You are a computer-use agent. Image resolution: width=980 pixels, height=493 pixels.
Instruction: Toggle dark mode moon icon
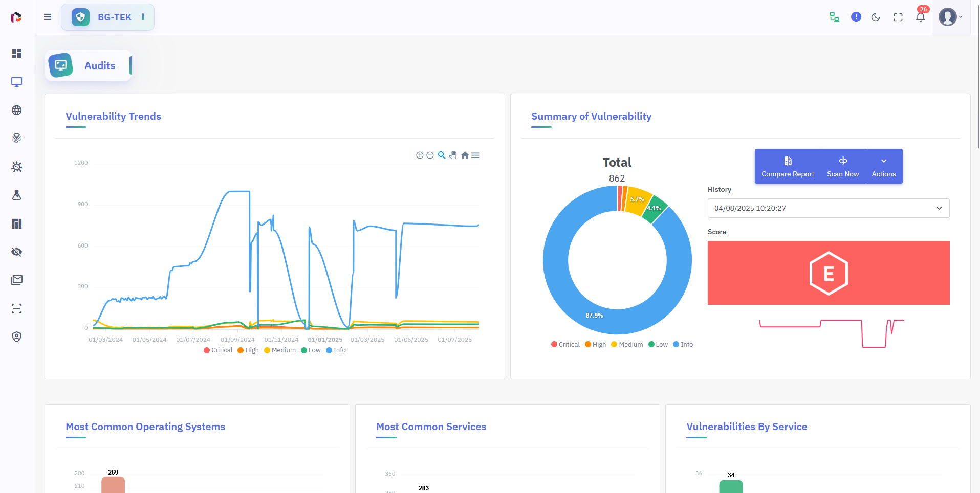876,17
